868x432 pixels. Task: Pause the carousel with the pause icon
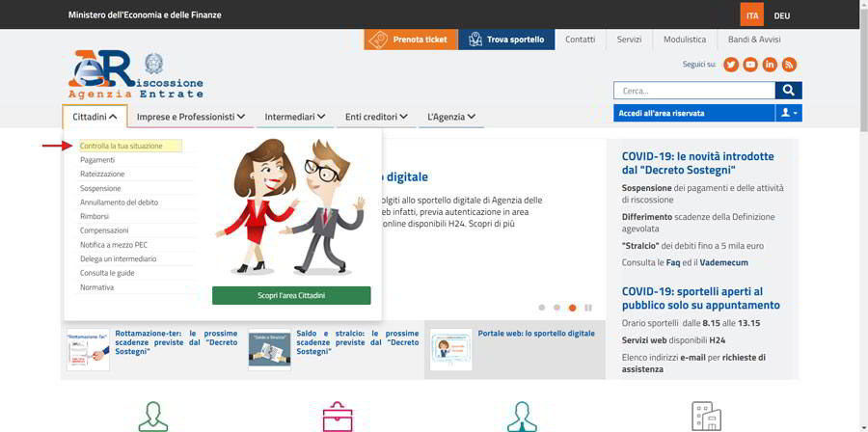[x=588, y=308]
